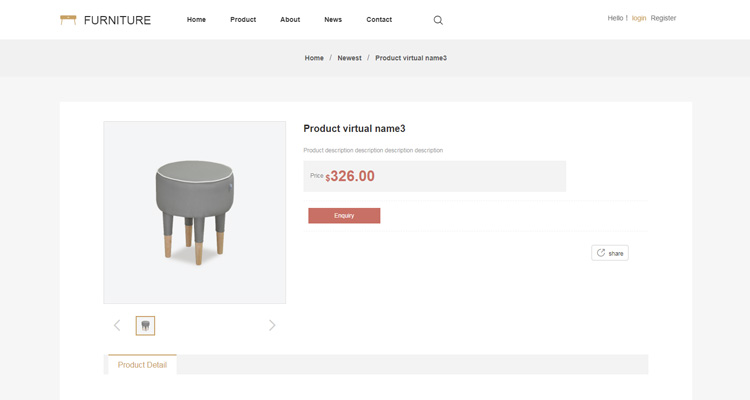Click Home in the breadcrumb
Image resolution: width=750 pixels, height=400 pixels.
click(314, 58)
